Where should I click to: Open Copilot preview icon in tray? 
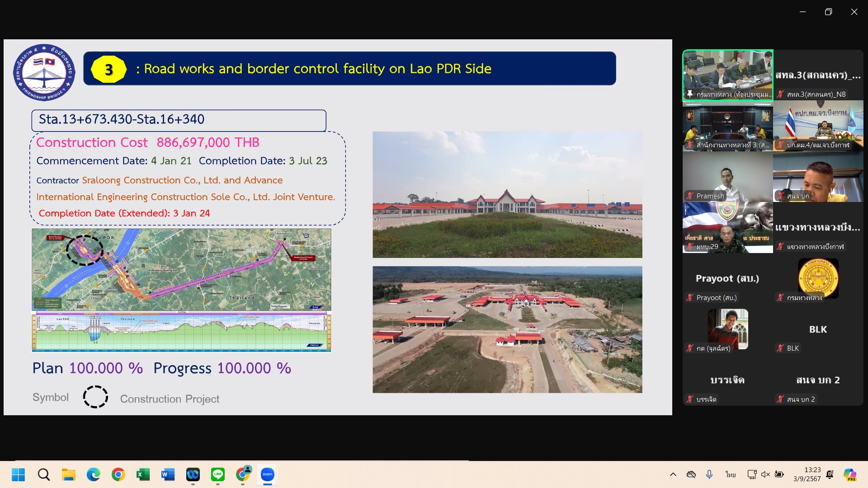pos(849,474)
